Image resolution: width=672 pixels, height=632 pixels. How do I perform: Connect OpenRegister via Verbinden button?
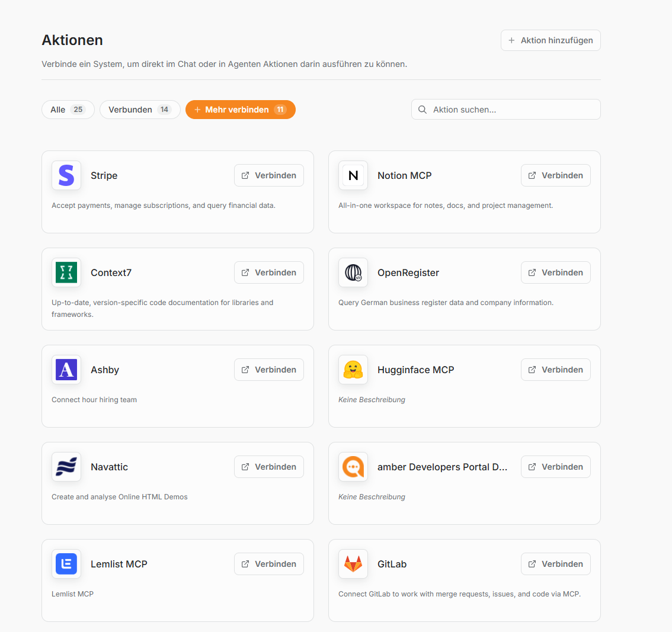555,272
